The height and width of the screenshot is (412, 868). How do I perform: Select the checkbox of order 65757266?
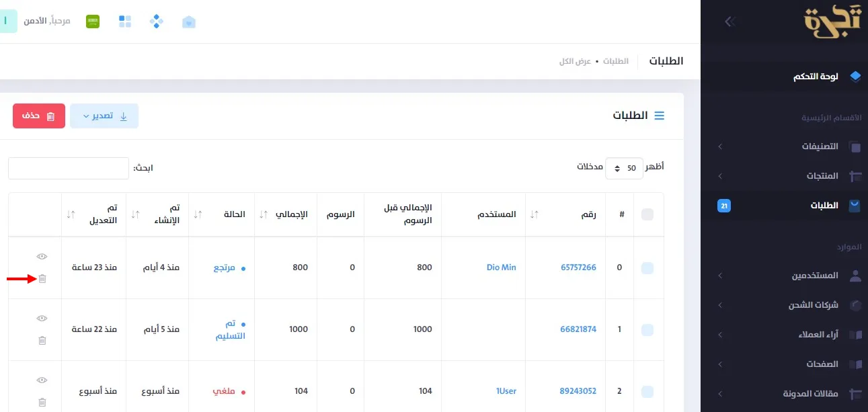pyautogui.click(x=647, y=267)
